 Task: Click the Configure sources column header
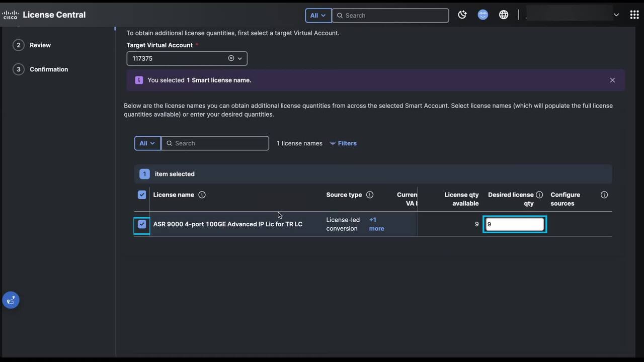(565, 199)
